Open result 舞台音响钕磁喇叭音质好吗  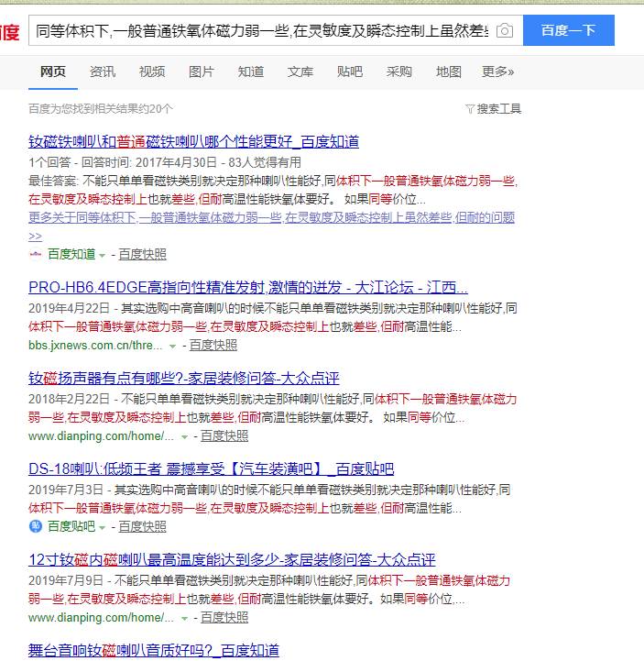(x=154, y=651)
